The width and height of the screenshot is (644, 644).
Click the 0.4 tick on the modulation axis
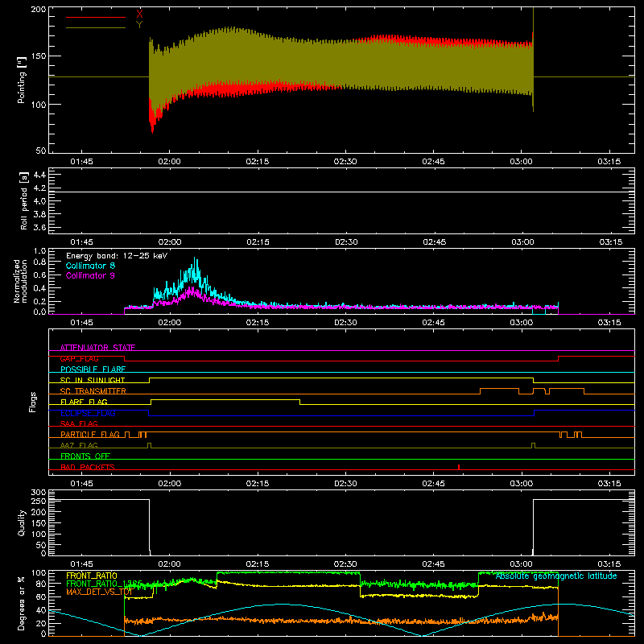click(39, 288)
